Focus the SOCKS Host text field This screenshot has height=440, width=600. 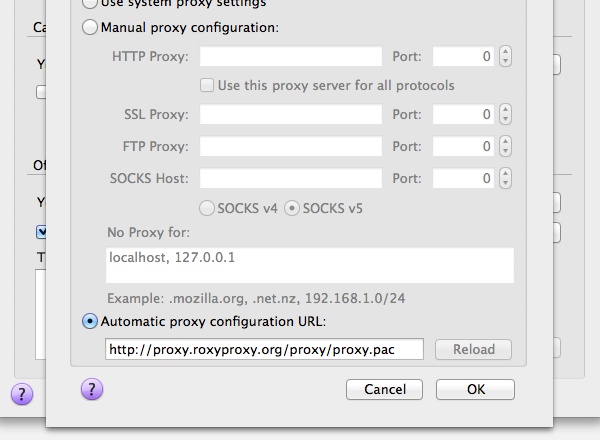coord(291,178)
